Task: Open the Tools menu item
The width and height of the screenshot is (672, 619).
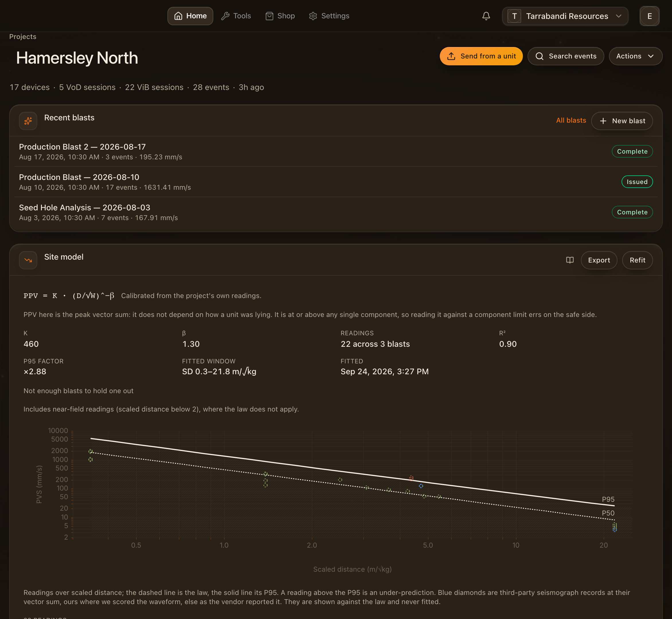Action: pyautogui.click(x=236, y=16)
